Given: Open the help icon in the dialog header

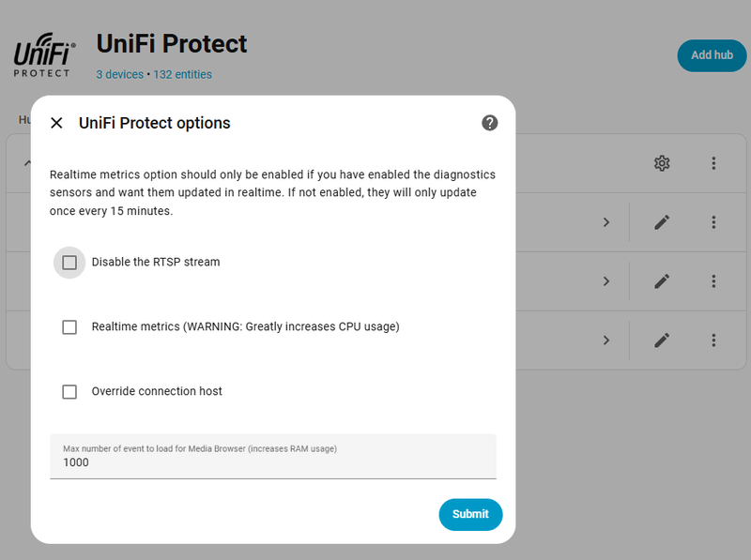Looking at the screenshot, I should (490, 123).
